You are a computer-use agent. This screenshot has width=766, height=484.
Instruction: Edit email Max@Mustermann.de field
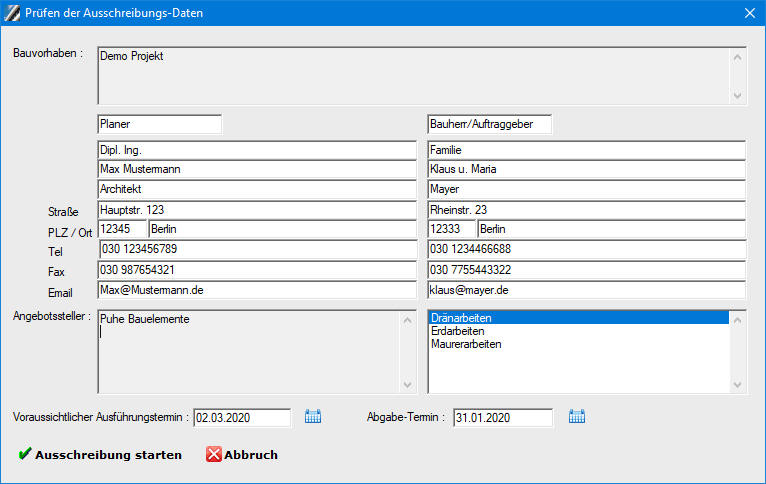(x=257, y=290)
